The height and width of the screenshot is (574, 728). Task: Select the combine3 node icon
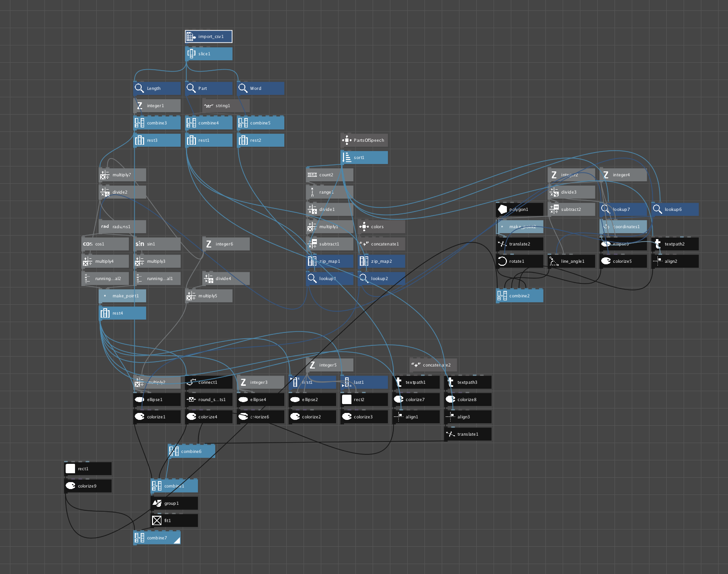tap(139, 123)
